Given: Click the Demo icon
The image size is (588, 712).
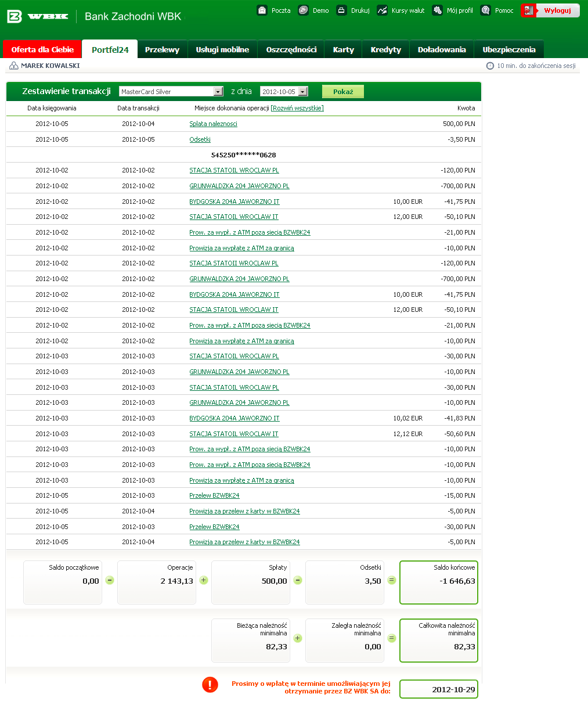Looking at the screenshot, I should coord(304,10).
